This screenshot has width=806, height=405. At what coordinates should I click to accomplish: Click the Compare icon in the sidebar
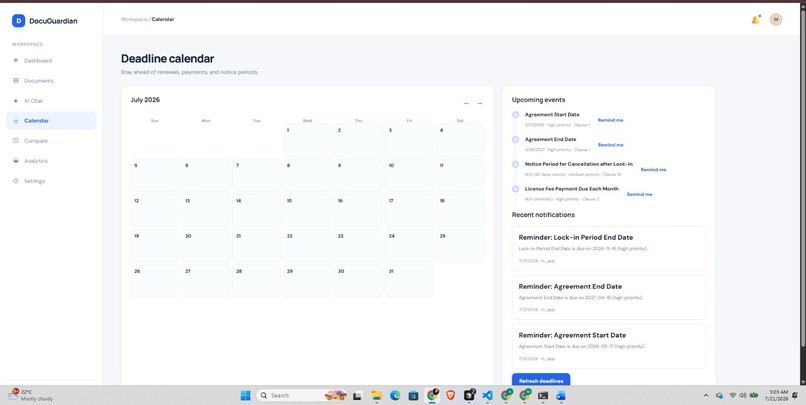[15, 141]
